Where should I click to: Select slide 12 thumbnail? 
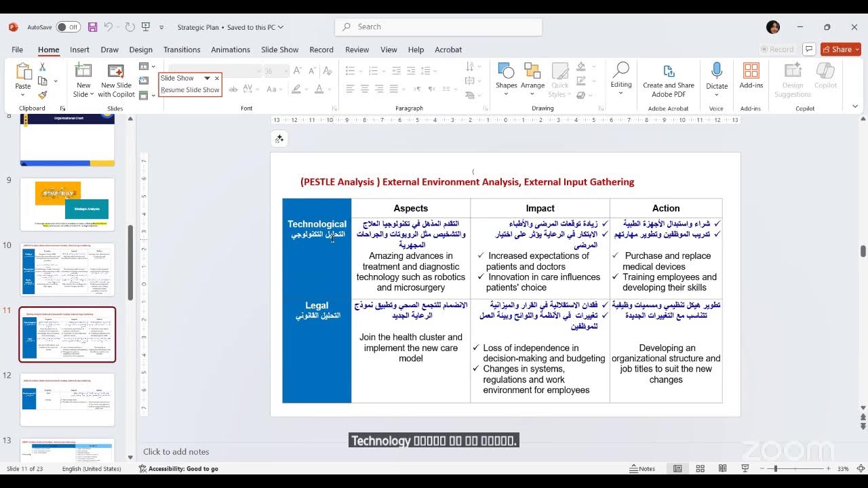[x=67, y=399]
